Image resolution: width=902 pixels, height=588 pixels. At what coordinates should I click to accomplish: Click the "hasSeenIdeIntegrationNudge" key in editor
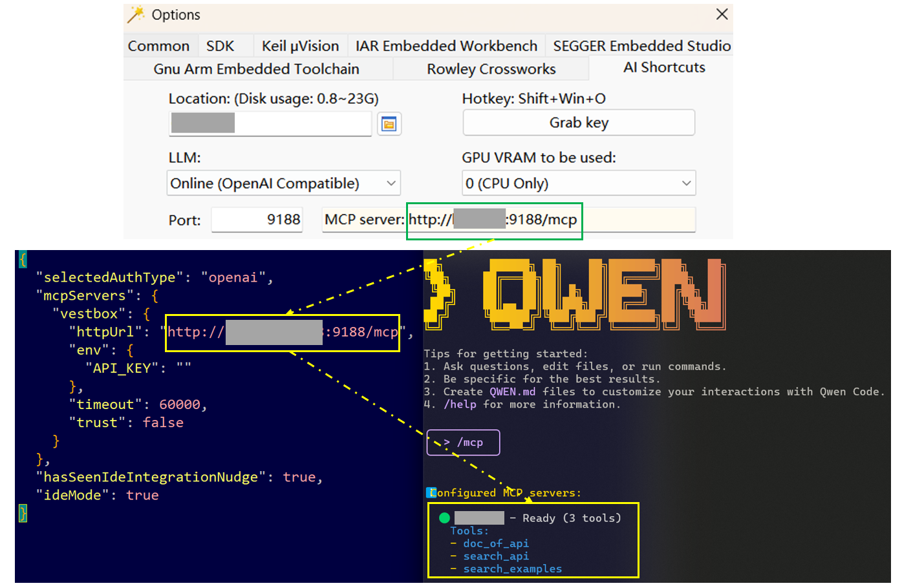151,477
